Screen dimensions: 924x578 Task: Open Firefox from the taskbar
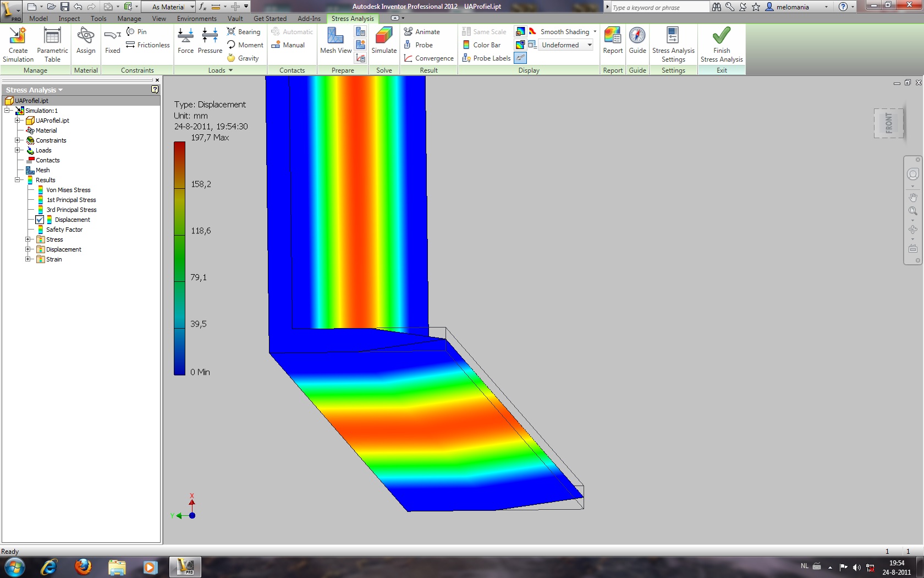click(83, 566)
